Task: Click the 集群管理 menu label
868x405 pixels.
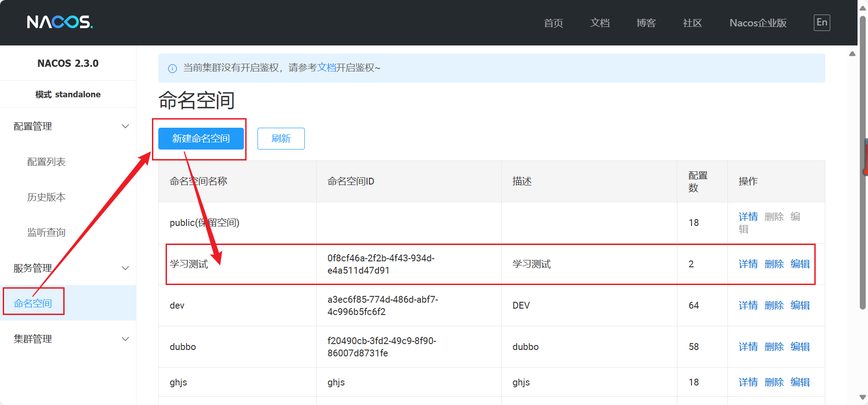Action: 33,339
